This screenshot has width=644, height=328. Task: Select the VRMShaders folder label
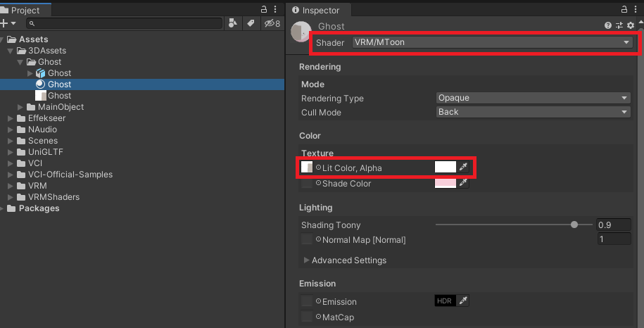[53, 197]
